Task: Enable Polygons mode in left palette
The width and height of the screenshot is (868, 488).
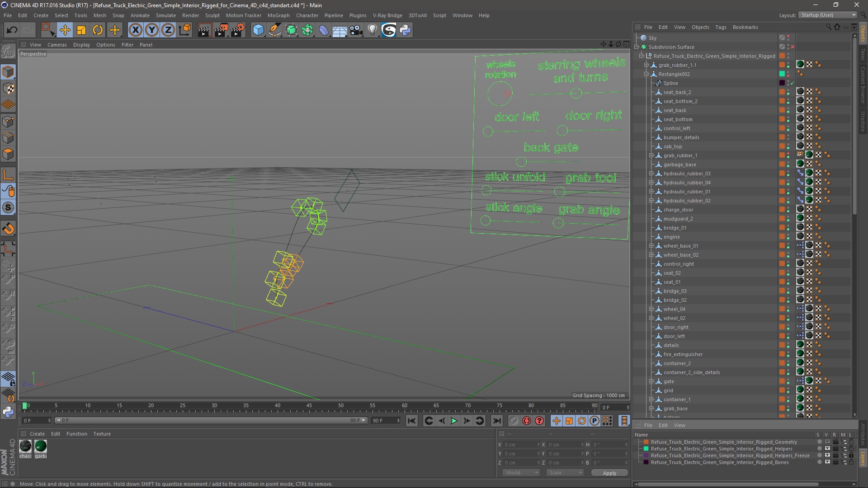Action: coord(8,154)
